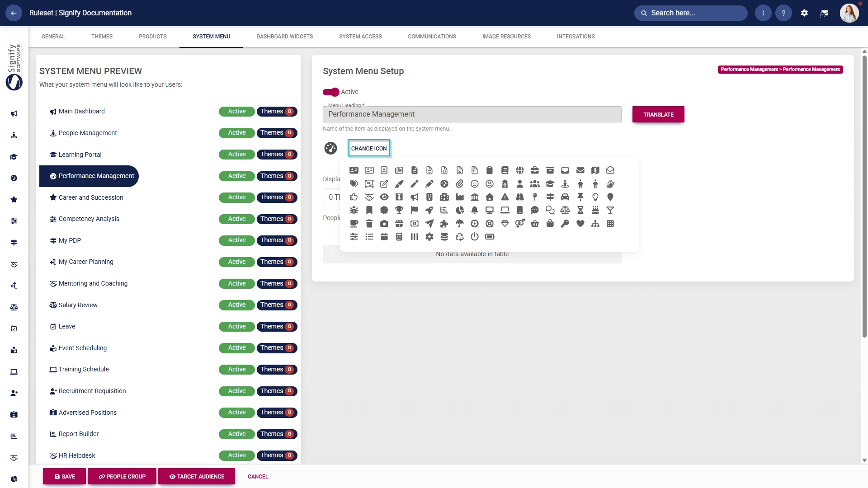
Task: Toggle Active badge for Salary Review
Action: point(237,305)
